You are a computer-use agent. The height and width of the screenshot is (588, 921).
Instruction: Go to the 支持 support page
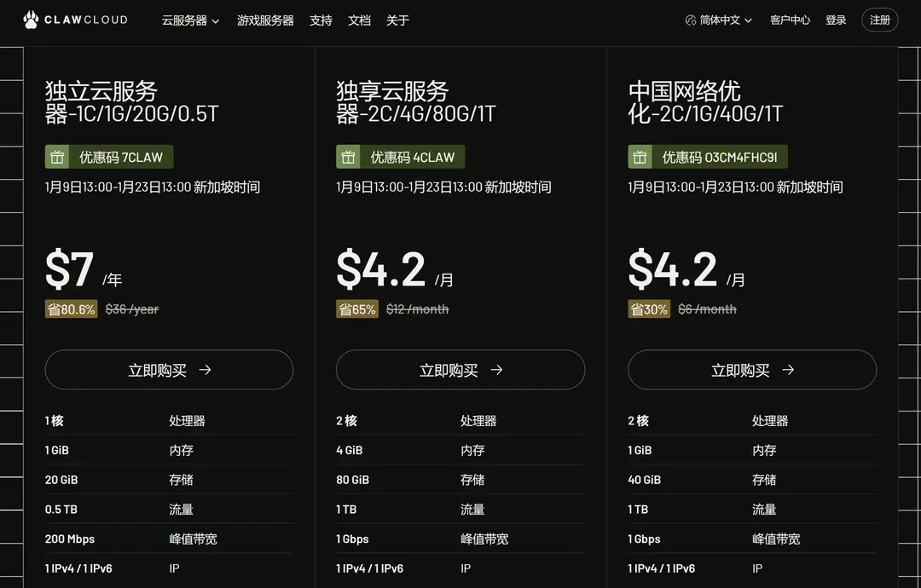coord(321,20)
